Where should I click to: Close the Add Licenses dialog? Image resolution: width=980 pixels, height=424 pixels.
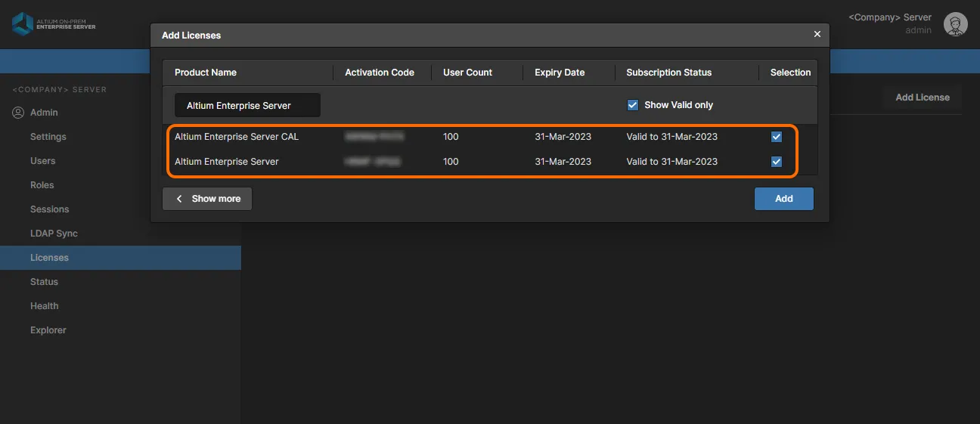817,34
